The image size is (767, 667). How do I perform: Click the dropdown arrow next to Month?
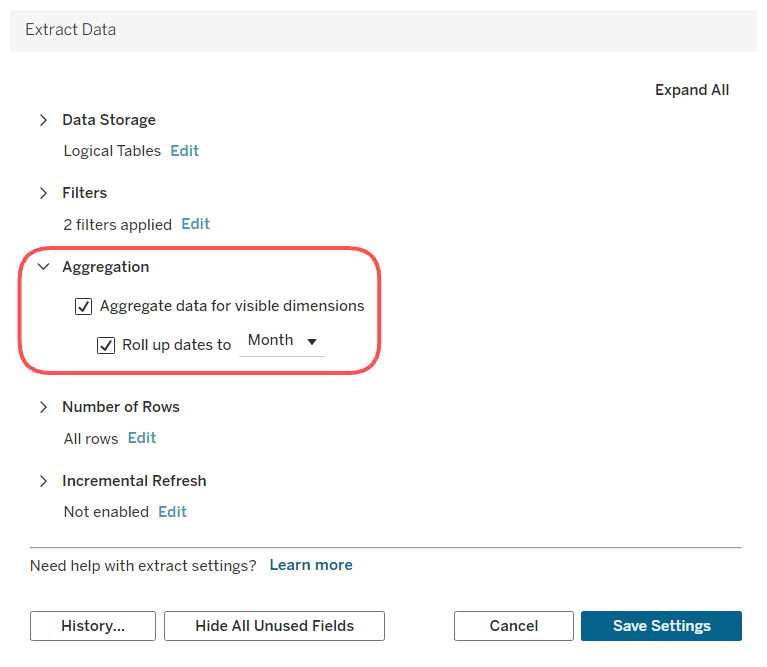312,341
